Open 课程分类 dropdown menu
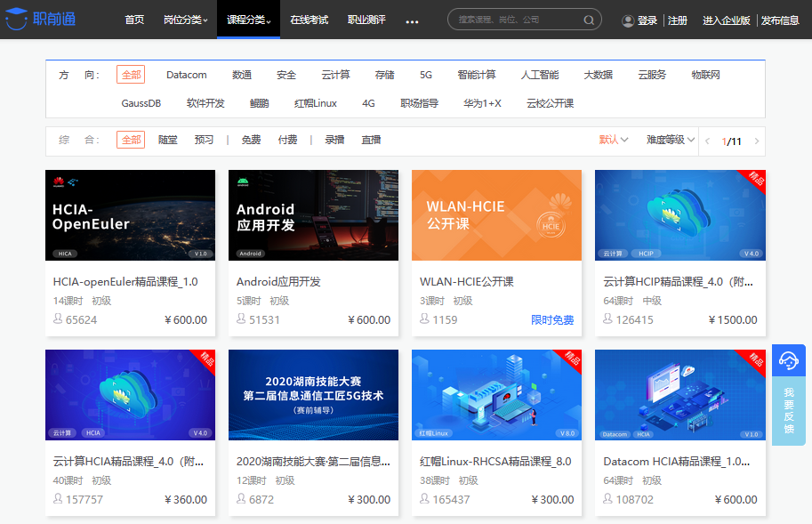The width and height of the screenshot is (812, 524). [248, 20]
